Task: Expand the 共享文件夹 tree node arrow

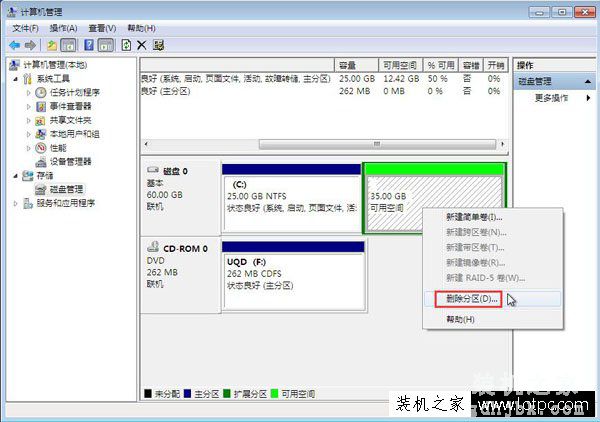Action: point(29,121)
